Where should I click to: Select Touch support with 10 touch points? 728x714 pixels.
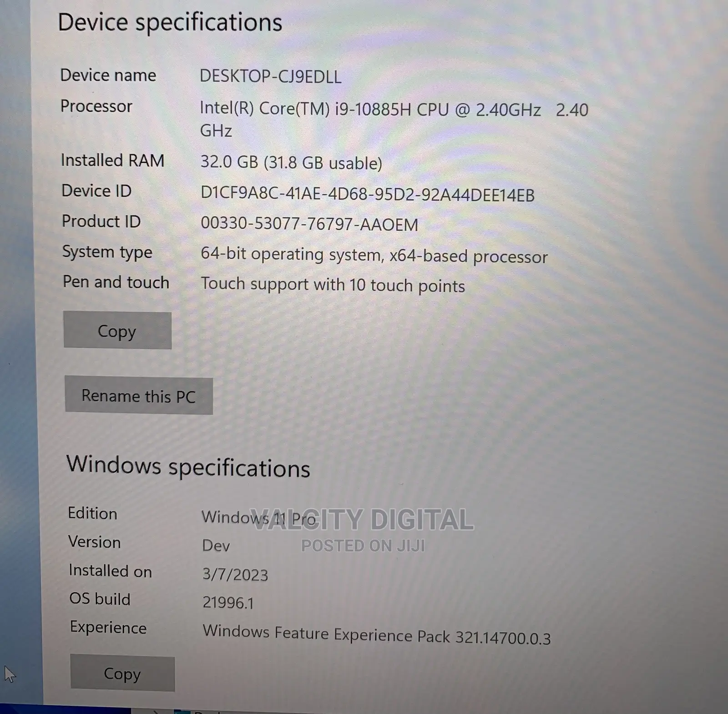coord(333,285)
